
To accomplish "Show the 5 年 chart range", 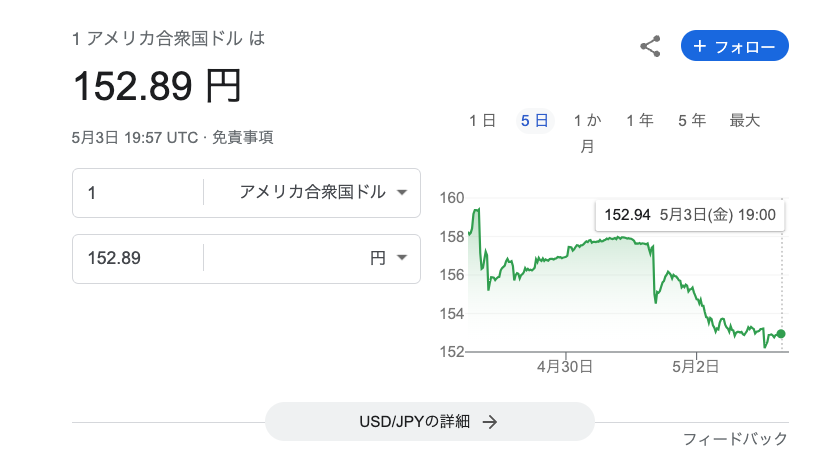I will point(692,121).
